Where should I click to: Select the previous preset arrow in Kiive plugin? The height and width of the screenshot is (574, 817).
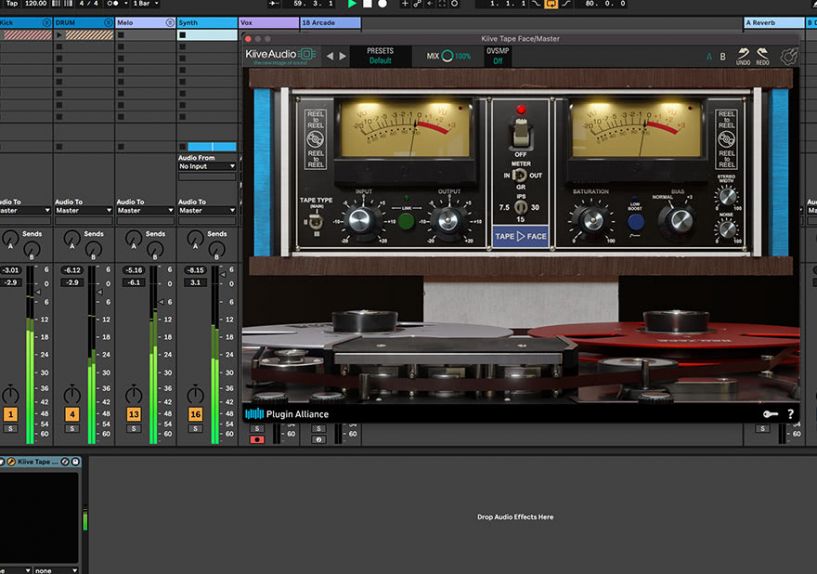[330, 56]
